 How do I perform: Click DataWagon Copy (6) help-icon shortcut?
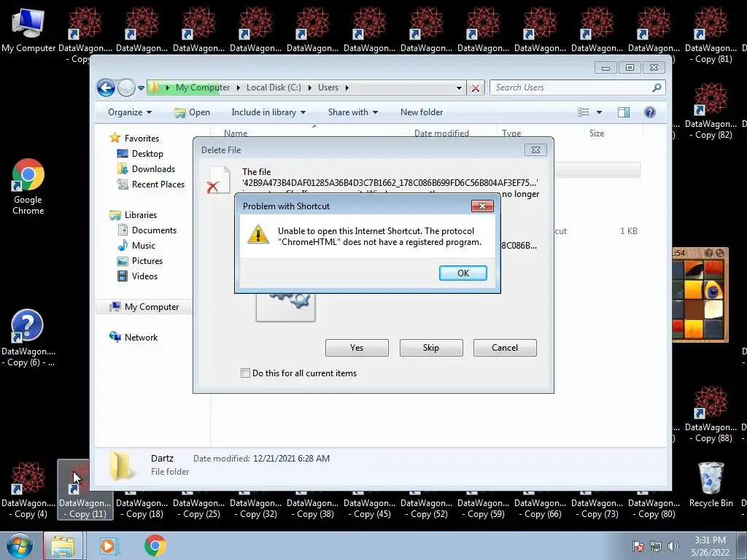(28, 338)
